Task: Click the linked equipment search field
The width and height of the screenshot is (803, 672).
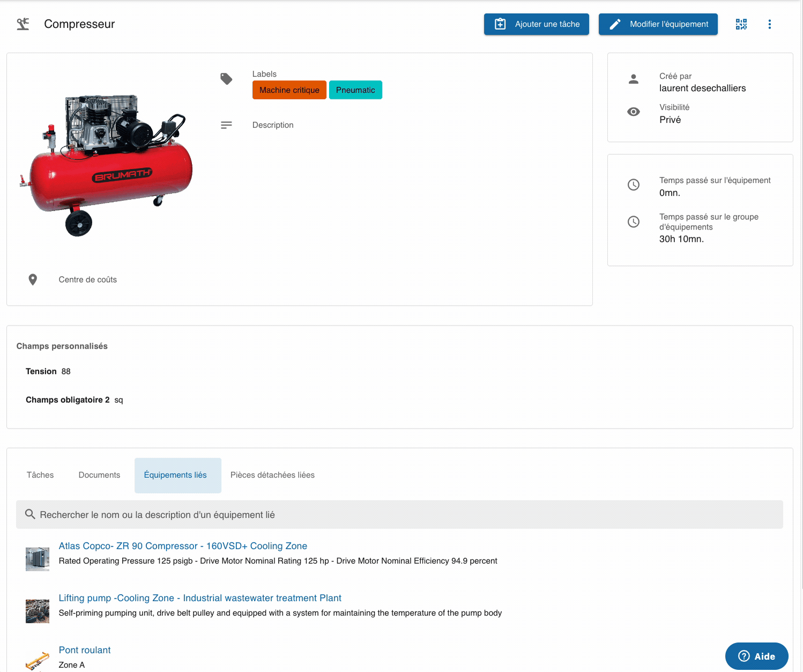Action: pos(399,515)
